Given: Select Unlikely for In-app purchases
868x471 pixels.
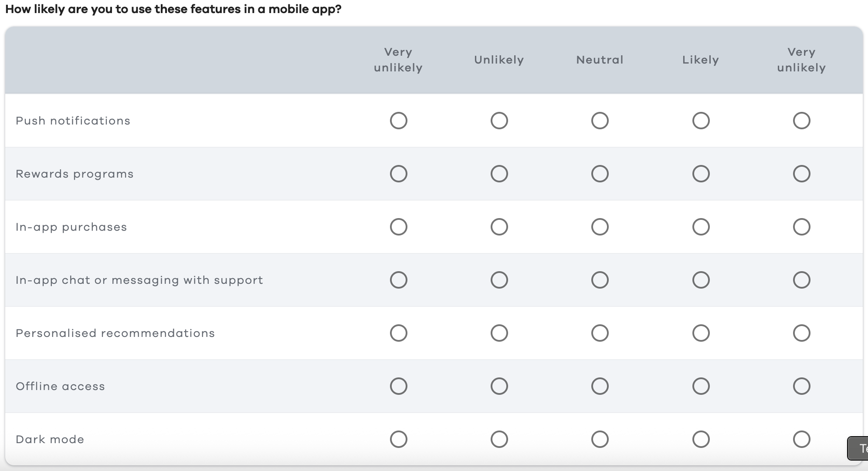Looking at the screenshot, I should point(500,227).
